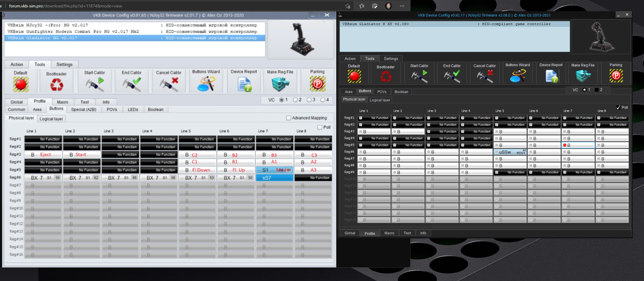Select the Special (A2B) sub-tab
Image resolution: width=644 pixels, height=281 pixels.
pyautogui.click(x=84, y=109)
